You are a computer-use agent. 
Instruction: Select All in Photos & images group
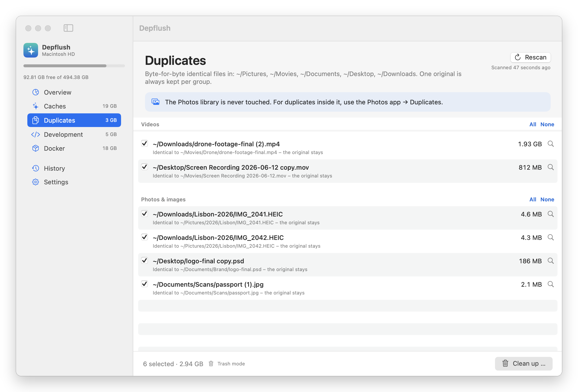[533, 199]
